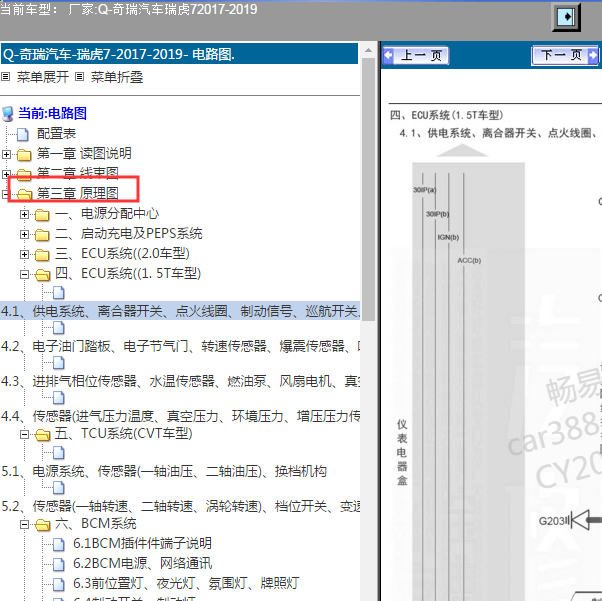Expand 一、电源分配中心 node

click(x=24, y=214)
